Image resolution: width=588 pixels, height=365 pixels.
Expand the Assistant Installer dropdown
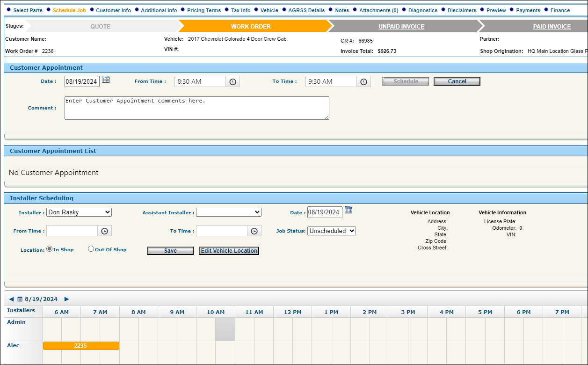point(229,212)
